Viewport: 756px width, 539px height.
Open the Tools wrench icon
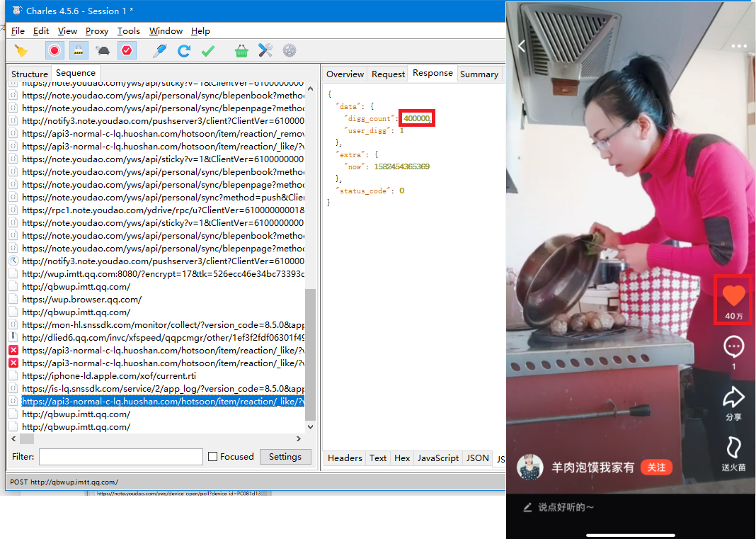(x=265, y=51)
